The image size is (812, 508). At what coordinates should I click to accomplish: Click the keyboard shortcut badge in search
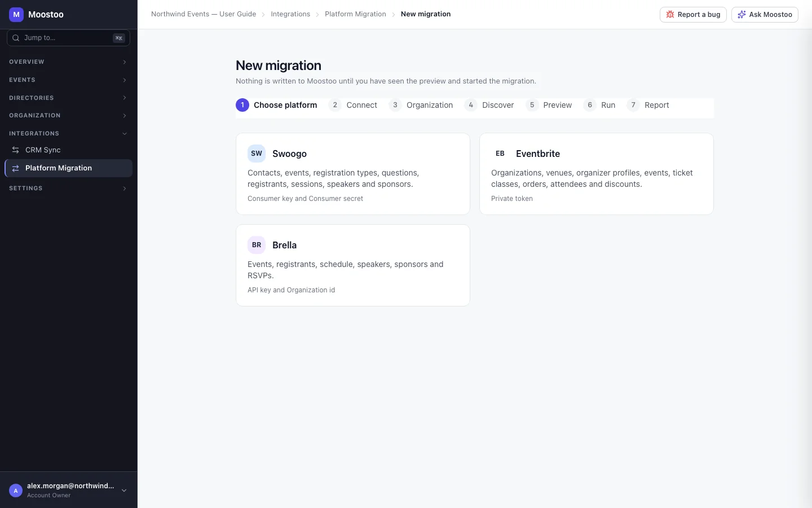coord(119,38)
